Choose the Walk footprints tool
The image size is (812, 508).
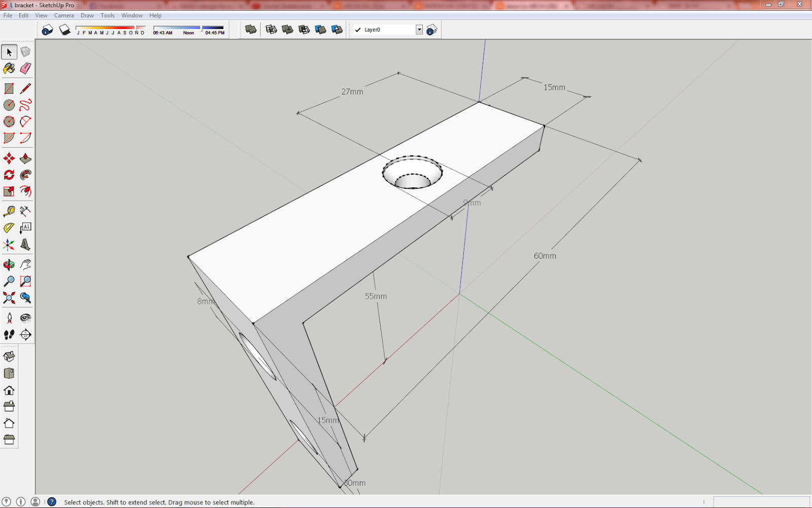(9, 334)
